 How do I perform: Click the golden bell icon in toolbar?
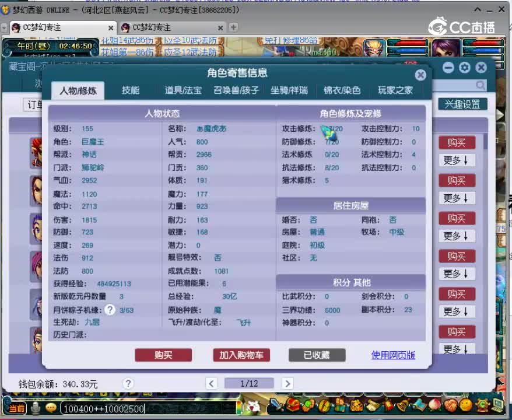[x=404, y=405]
